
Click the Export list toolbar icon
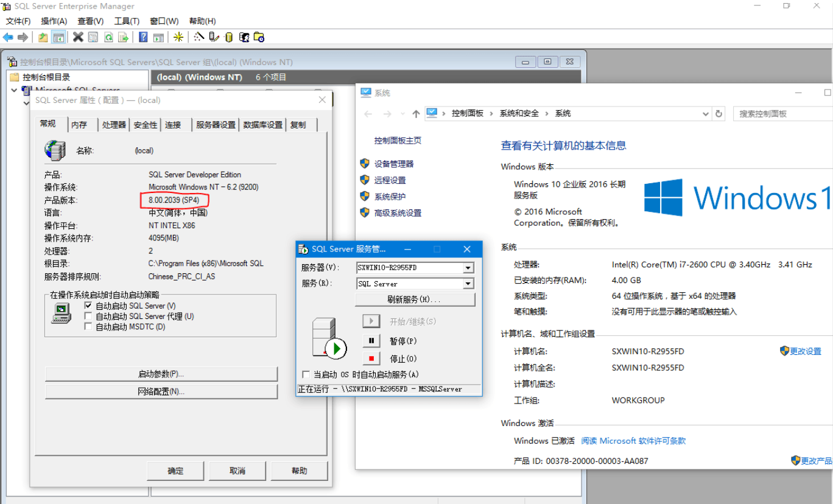tap(124, 37)
